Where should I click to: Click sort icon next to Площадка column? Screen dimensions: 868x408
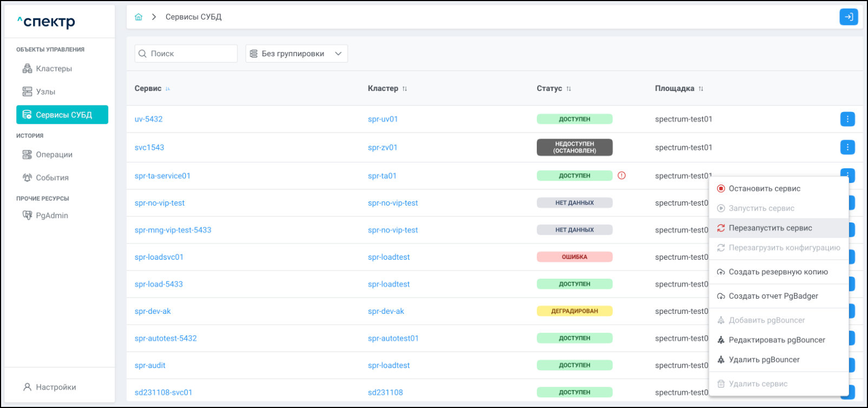[x=701, y=89]
